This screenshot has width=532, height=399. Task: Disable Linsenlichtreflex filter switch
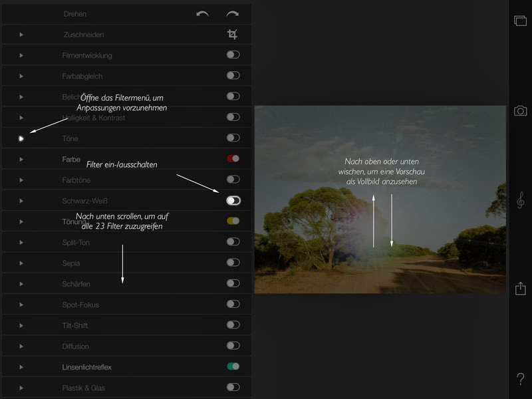coord(233,366)
